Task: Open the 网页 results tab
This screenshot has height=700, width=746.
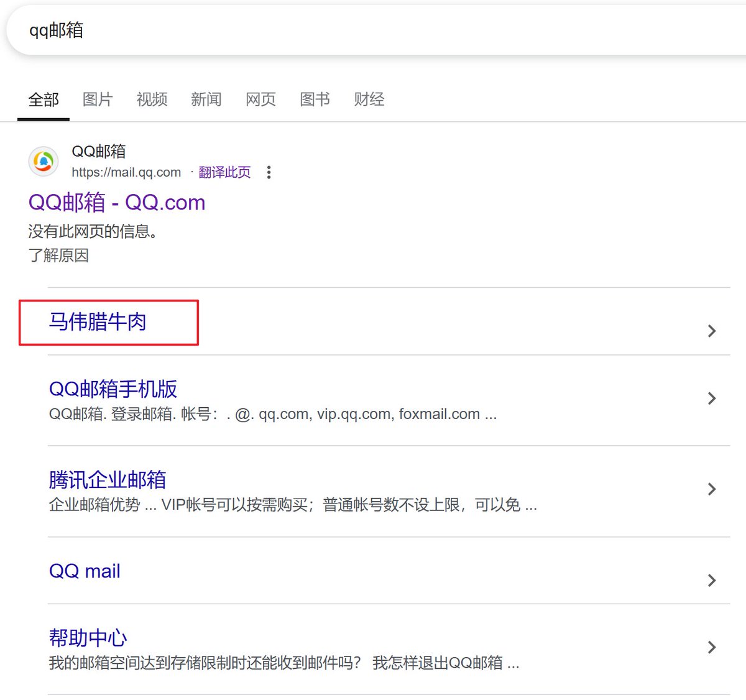Action: (x=260, y=99)
